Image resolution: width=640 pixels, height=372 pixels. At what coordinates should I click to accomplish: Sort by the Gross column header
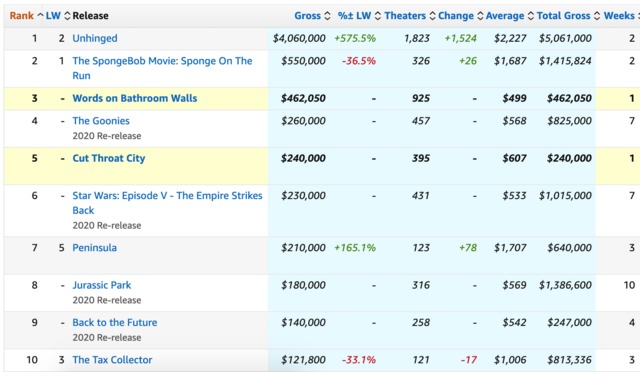tap(307, 16)
